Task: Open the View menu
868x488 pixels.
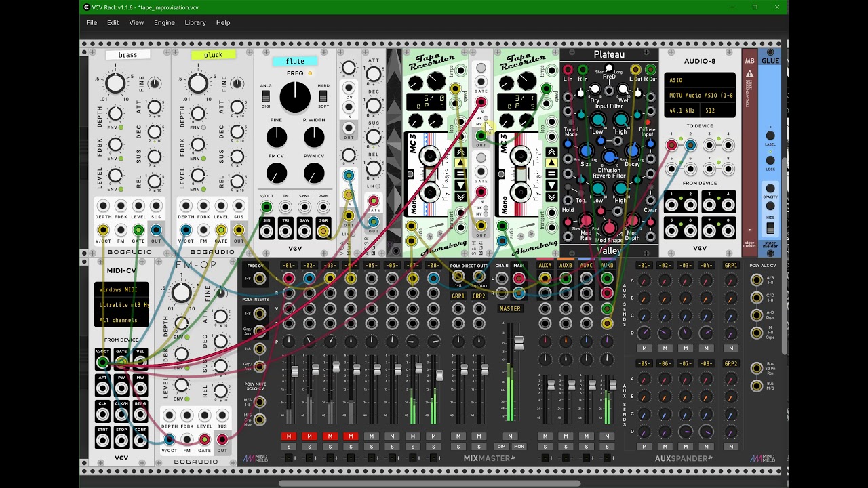Action: [136, 22]
